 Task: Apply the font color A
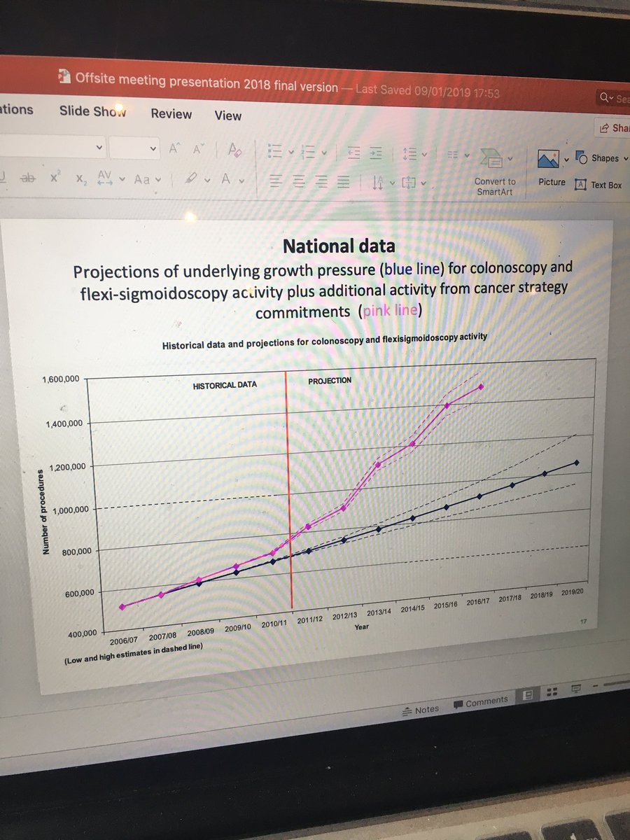point(226,179)
